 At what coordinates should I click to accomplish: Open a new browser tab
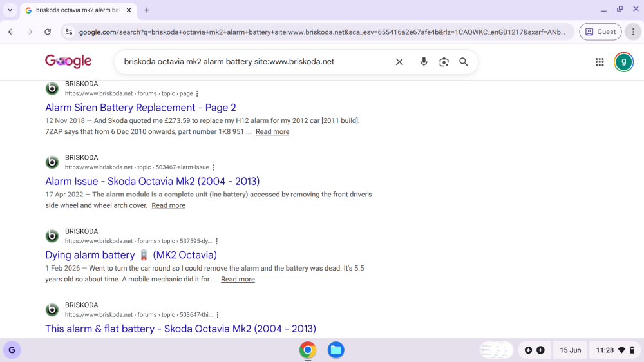pyautogui.click(x=147, y=10)
